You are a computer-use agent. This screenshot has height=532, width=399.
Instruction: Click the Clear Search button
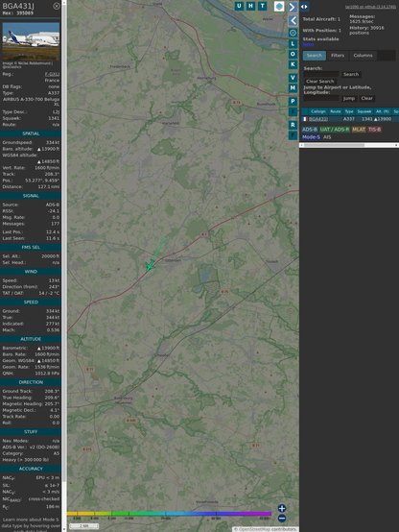coord(320,81)
